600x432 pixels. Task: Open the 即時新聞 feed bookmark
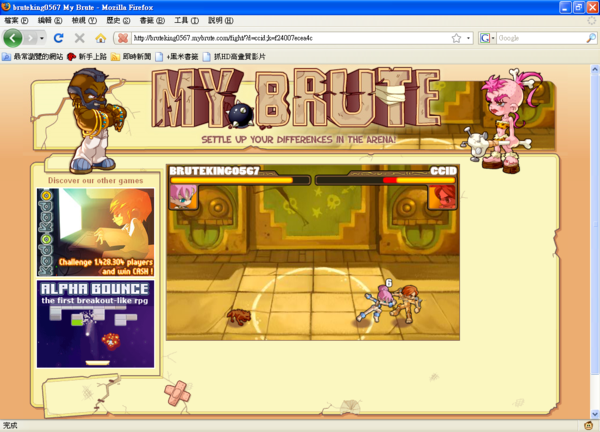[x=131, y=57]
